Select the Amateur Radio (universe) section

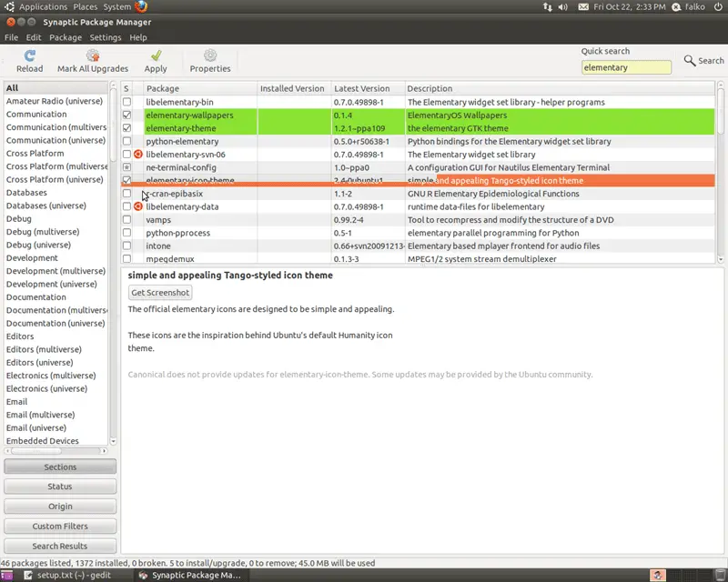(x=55, y=101)
